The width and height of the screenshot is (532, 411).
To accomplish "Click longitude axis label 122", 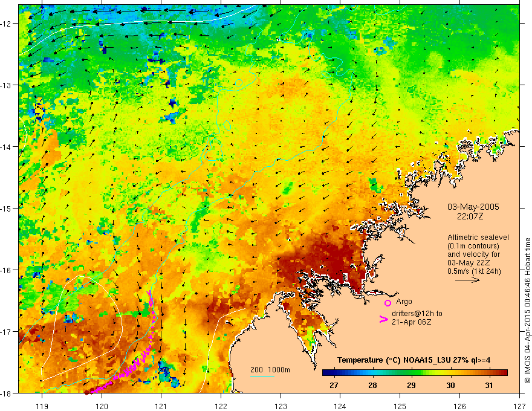I will (x=221, y=406).
